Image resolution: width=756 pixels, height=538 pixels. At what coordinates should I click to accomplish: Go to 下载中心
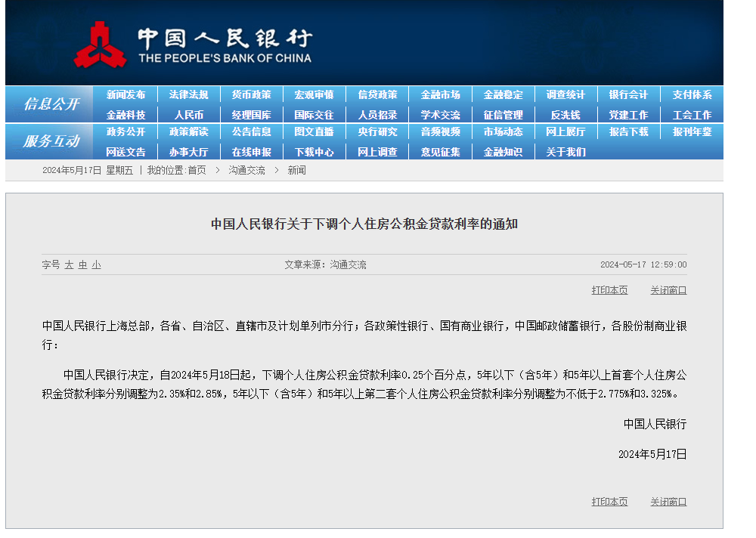pos(314,152)
